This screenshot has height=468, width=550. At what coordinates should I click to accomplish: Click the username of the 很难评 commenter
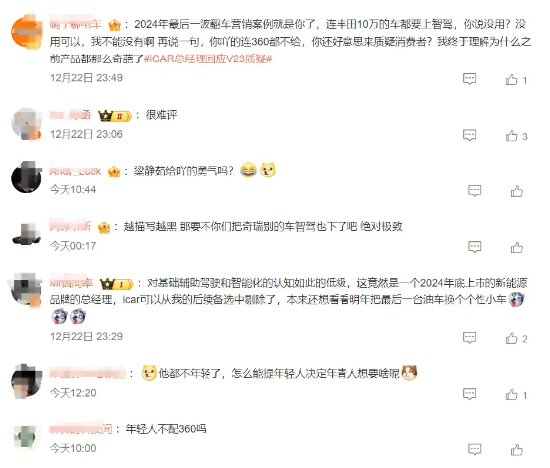70,115
